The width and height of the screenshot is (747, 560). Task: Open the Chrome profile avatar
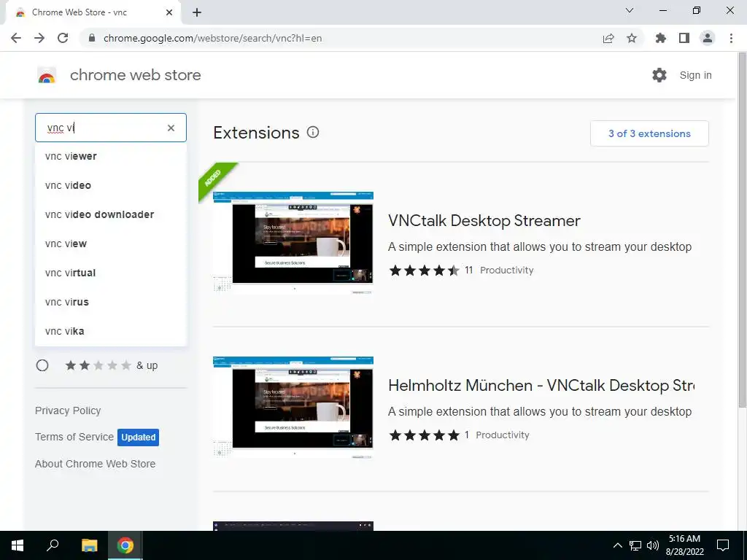click(708, 38)
